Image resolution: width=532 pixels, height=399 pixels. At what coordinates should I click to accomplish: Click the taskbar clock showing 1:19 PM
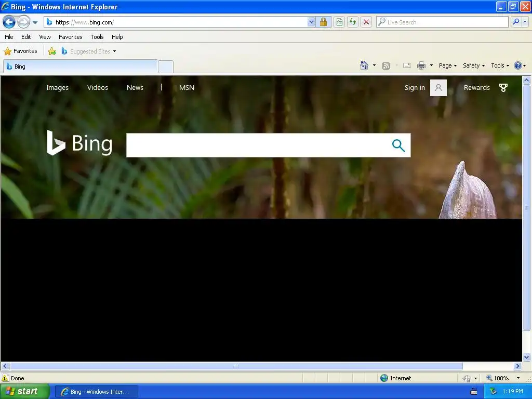tap(513, 392)
